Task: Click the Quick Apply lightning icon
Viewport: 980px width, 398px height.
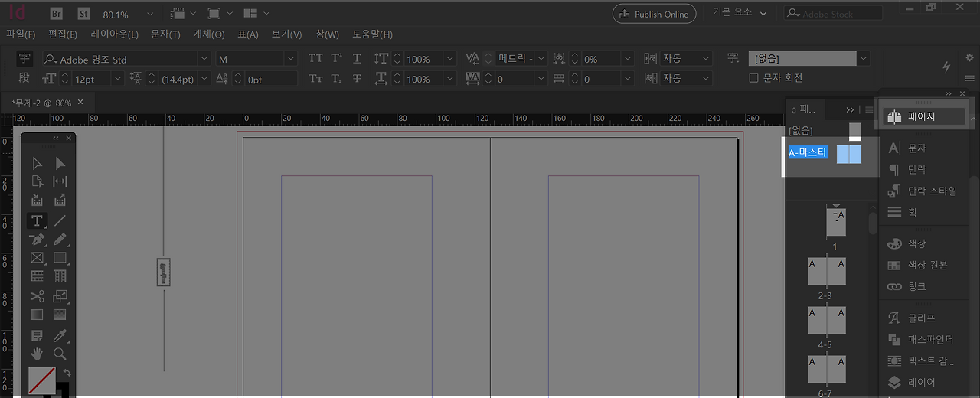Action: click(x=947, y=67)
